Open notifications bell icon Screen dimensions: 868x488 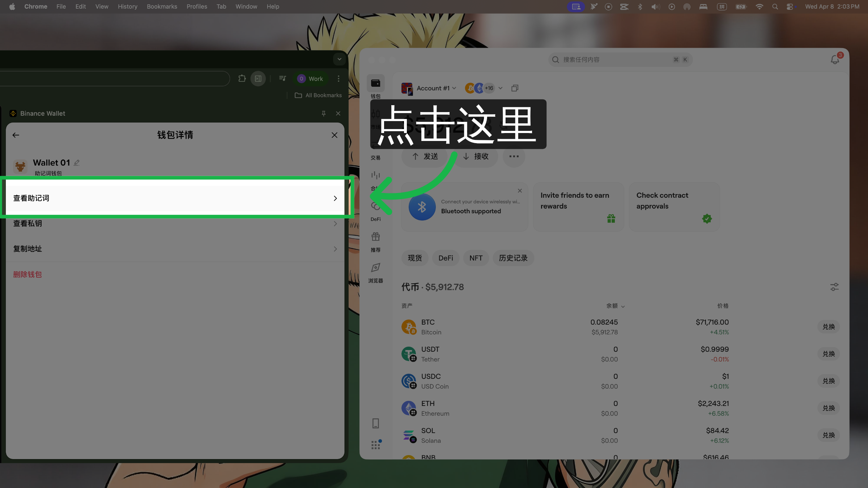(835, 60)
